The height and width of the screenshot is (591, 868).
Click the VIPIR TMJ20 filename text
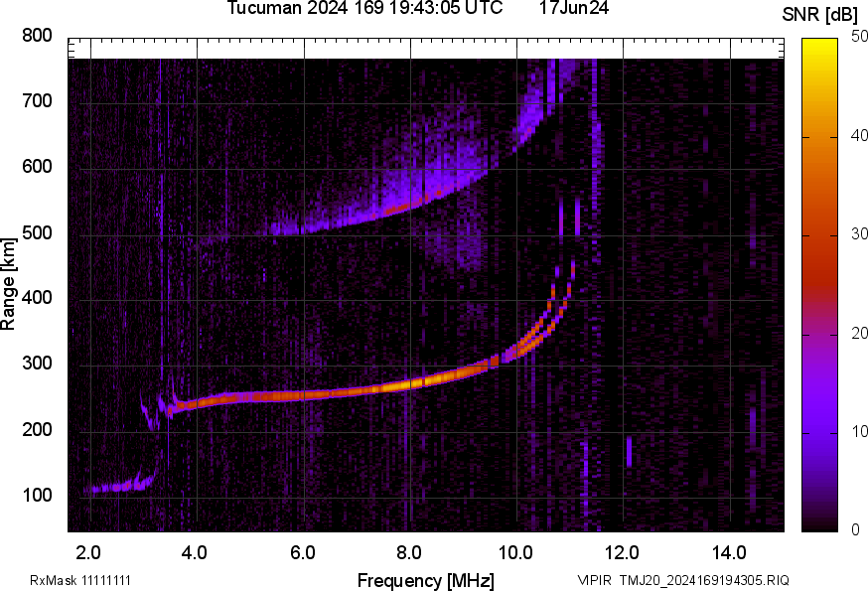pos(683,580)
